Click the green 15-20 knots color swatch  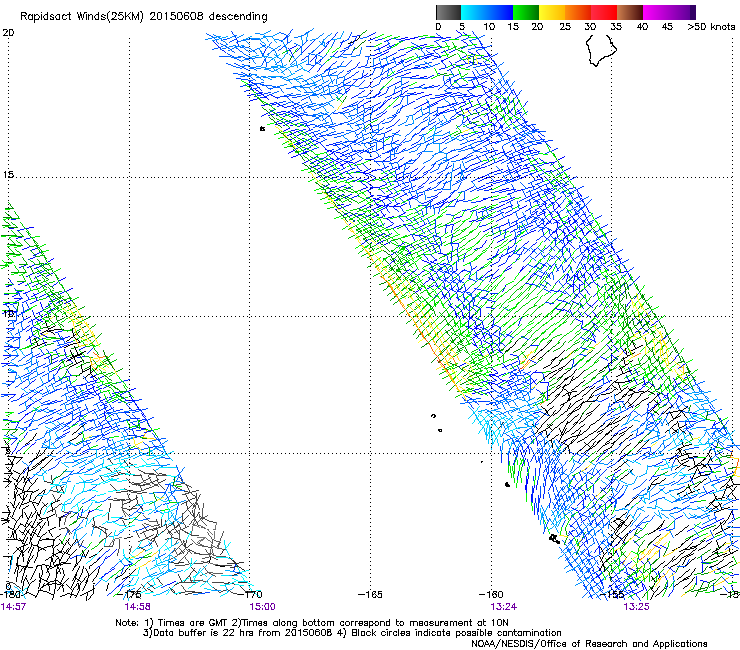tap(526, 12)
